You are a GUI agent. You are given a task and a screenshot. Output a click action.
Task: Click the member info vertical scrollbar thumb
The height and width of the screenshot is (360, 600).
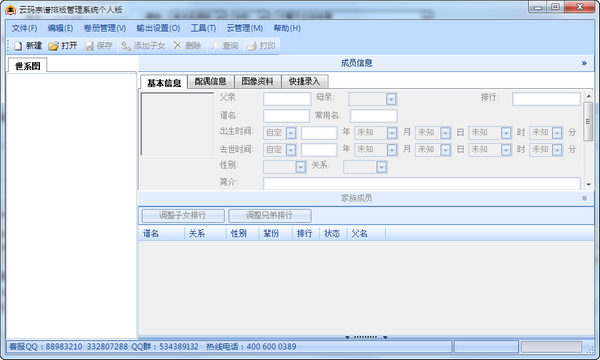[x=589, y=122]
